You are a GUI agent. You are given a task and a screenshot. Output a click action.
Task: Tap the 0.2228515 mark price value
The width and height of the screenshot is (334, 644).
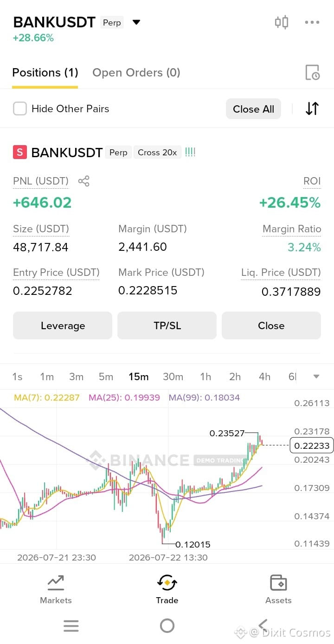[148, 290]
